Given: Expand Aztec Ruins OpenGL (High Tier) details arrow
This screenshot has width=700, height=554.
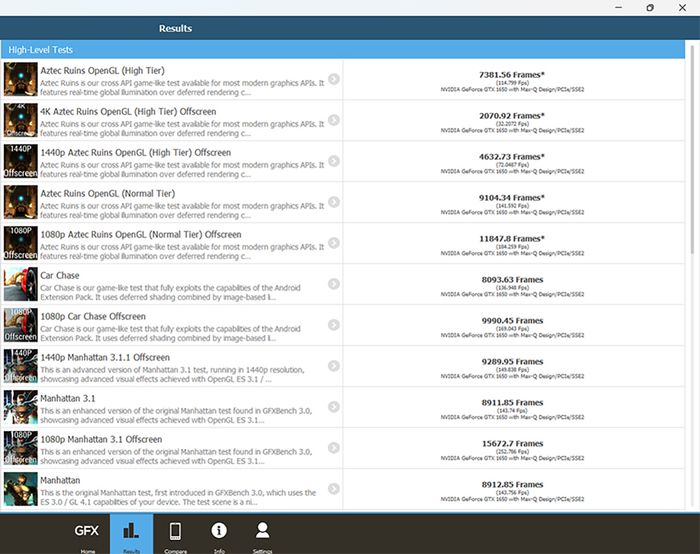Looking at the screenshot, I should (x=333, y=79).
